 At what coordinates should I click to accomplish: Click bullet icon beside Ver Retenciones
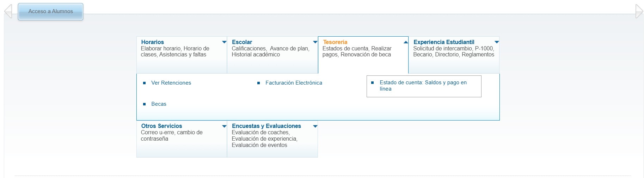click(x=144, y=83)
